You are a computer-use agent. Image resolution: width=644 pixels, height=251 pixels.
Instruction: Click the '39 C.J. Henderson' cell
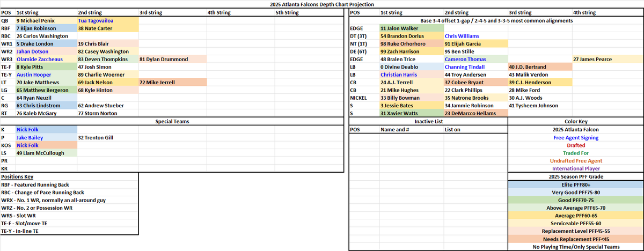[x=539, y=83]
